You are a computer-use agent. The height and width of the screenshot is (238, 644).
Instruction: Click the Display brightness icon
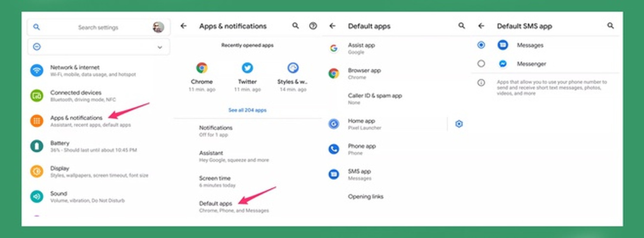click(x=37, y=171)
